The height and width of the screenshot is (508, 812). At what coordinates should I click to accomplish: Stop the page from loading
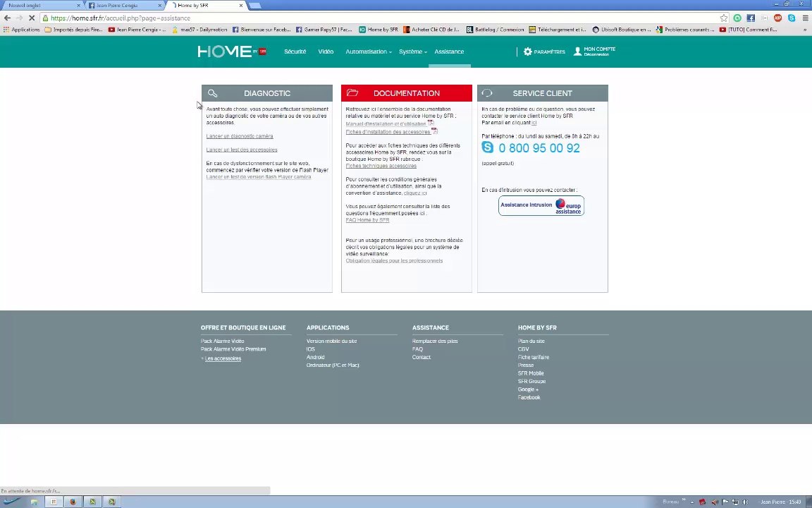click(x=31, y=18)
